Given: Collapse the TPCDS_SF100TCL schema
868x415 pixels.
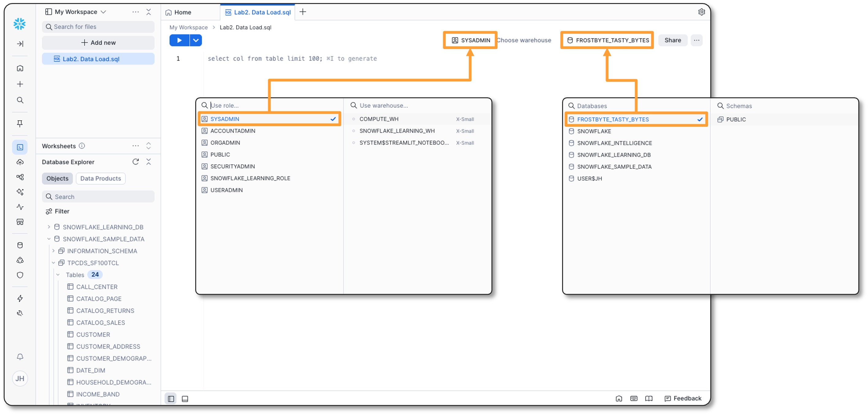Looking at the screenshot, I should [53, 263].
